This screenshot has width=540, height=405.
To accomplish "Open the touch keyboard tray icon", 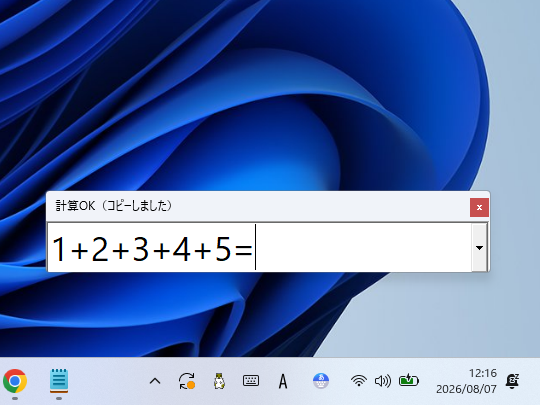I will coord(251,381).
